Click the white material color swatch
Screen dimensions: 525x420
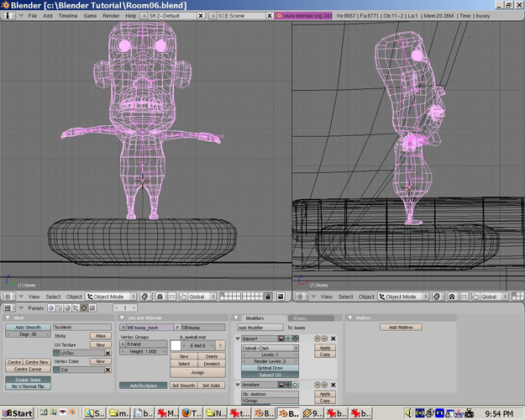point(176,345)
